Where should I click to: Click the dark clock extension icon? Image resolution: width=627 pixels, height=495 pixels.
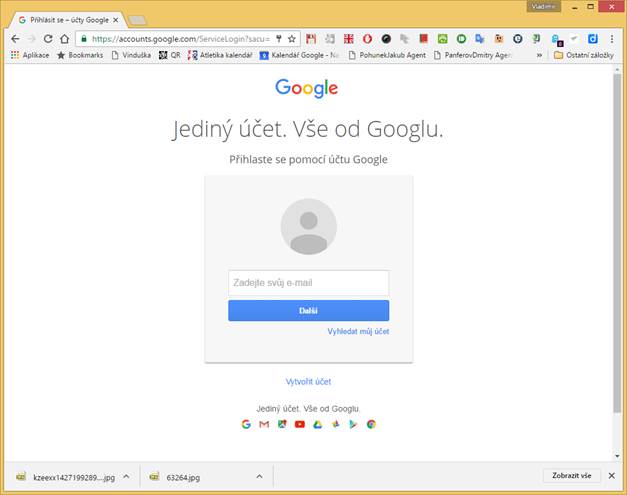[x=517, y=39]
